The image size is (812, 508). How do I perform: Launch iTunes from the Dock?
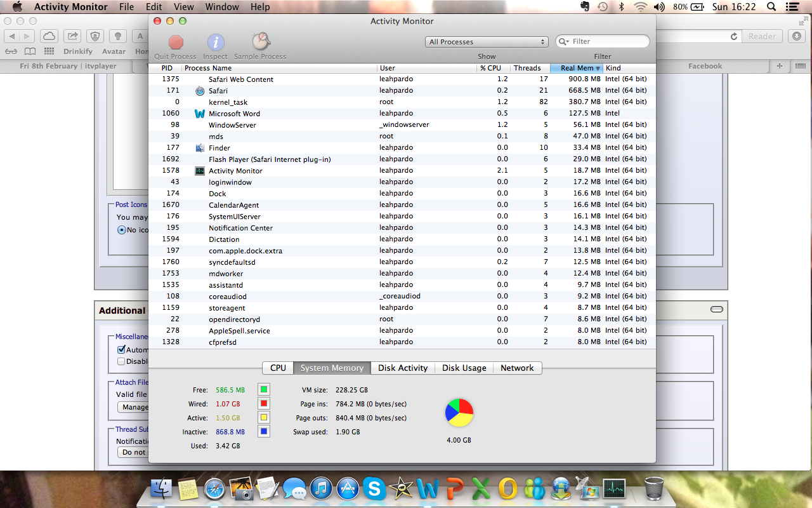coord(322,488)
